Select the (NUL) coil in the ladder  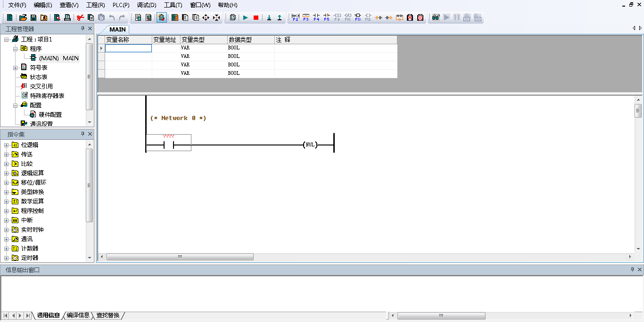(x=310, y=145)
